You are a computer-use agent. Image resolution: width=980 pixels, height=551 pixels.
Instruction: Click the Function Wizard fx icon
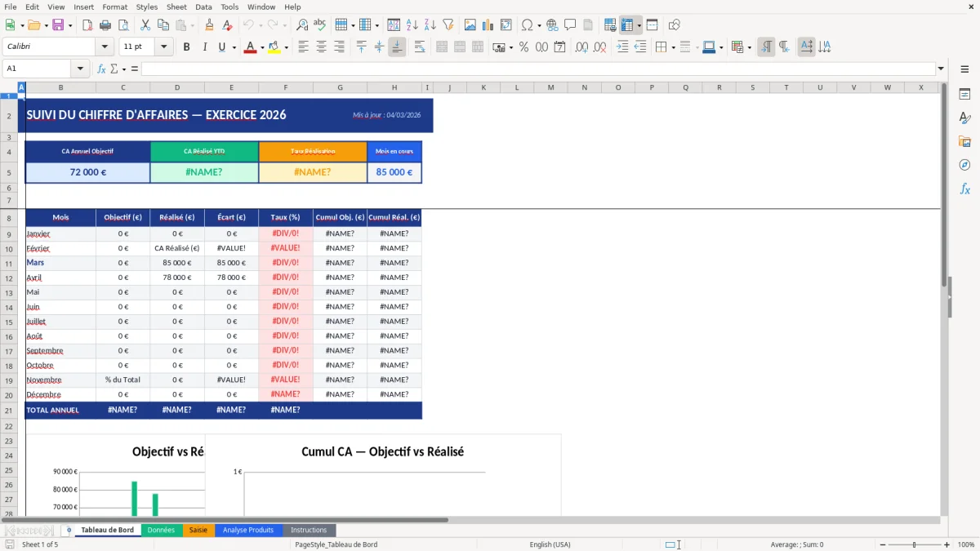click(x=101, y=69)
